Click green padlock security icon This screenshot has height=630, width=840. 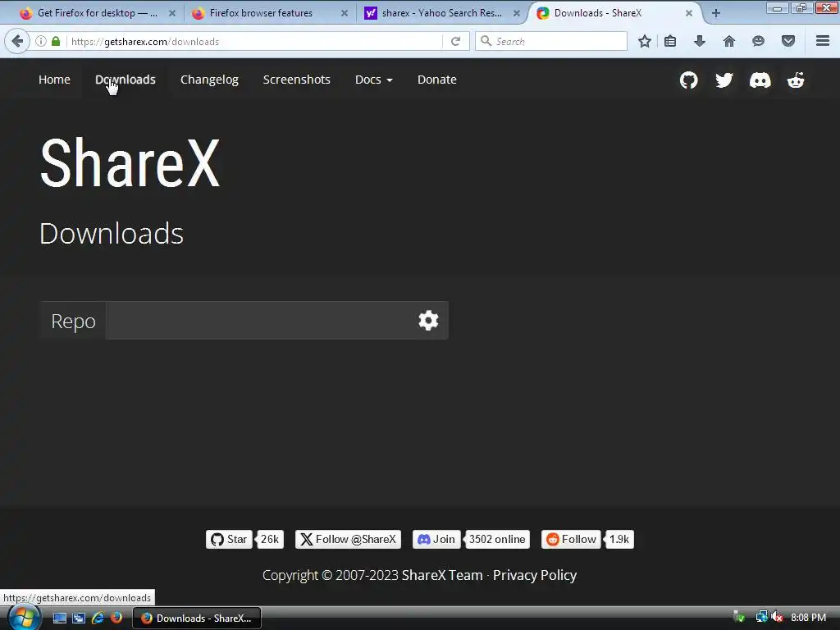tap(56, 41)
